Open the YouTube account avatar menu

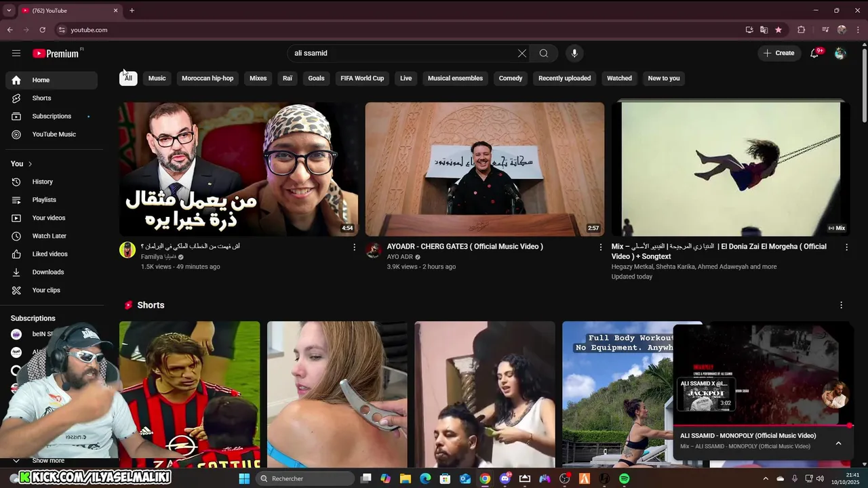840,53
